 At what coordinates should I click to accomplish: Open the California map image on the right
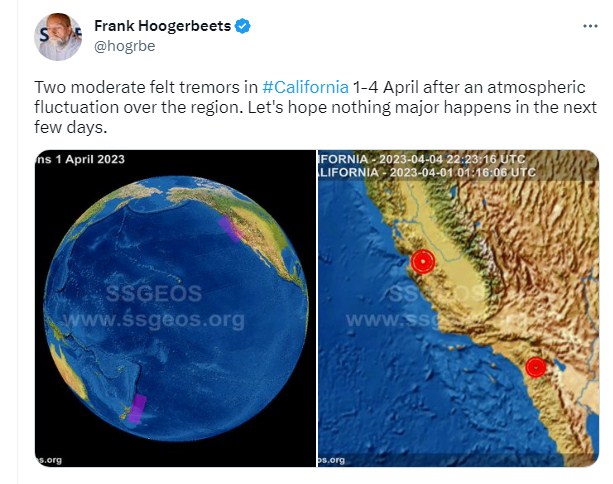click(x=458, y=308)
